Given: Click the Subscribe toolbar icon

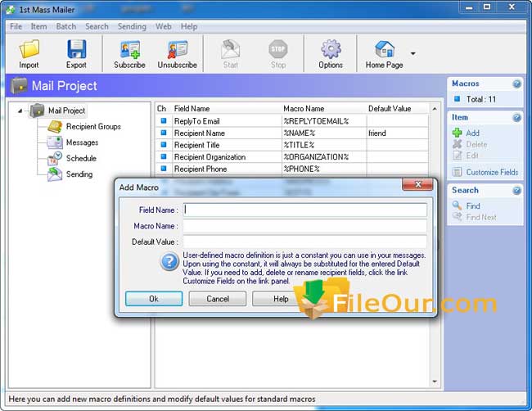Looking at the screenshot, I should click(129, 49).
